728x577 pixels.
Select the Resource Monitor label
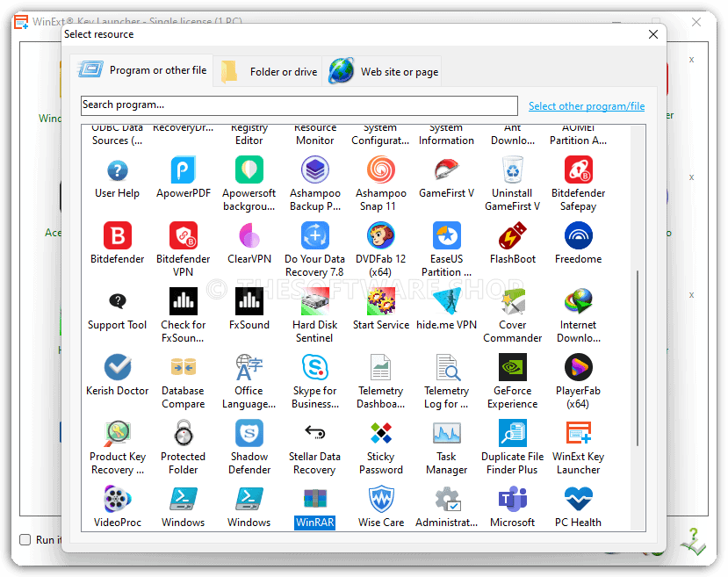click(315, 134)
